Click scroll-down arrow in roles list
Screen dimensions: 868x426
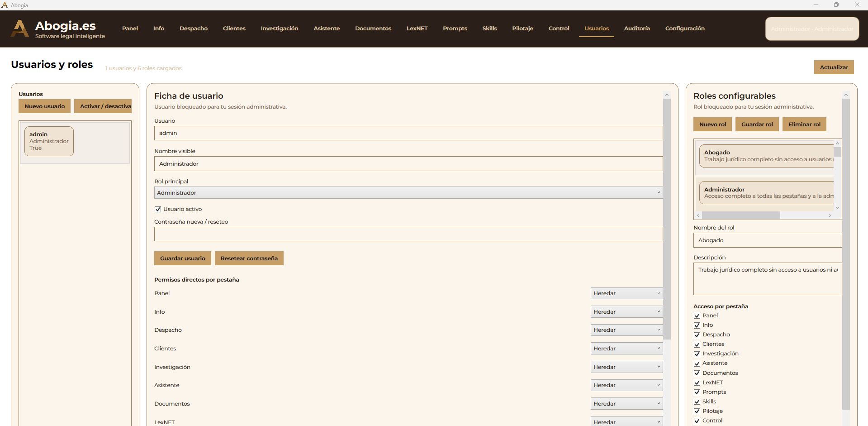tap(837, 208)
